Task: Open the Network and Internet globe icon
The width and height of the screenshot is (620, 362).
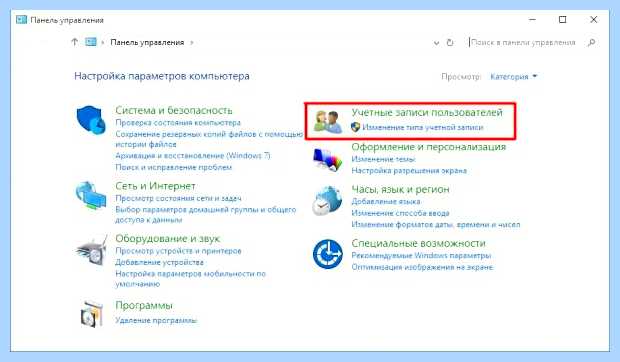Action: pyautogui.click(x=91, y=197)
